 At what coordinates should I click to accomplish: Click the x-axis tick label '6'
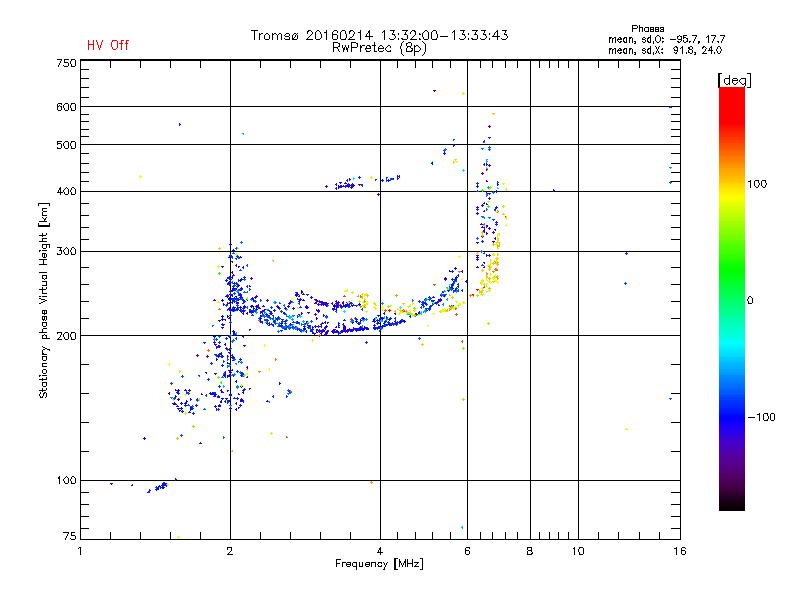467,551
